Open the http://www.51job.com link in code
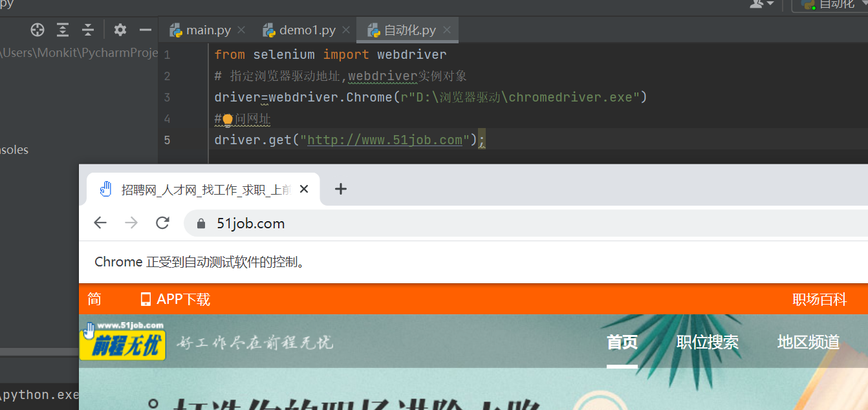The image size is (868, 410). 385,140
